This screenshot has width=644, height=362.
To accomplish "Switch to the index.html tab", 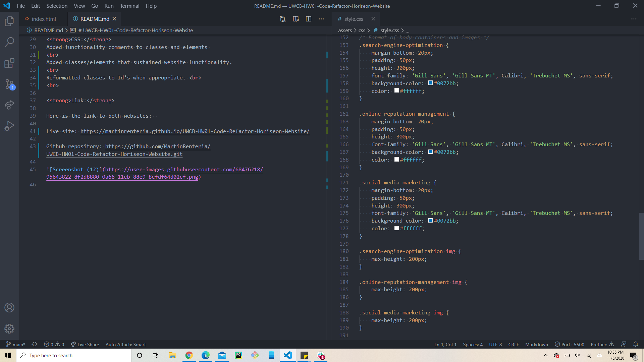I will (44, 19).
